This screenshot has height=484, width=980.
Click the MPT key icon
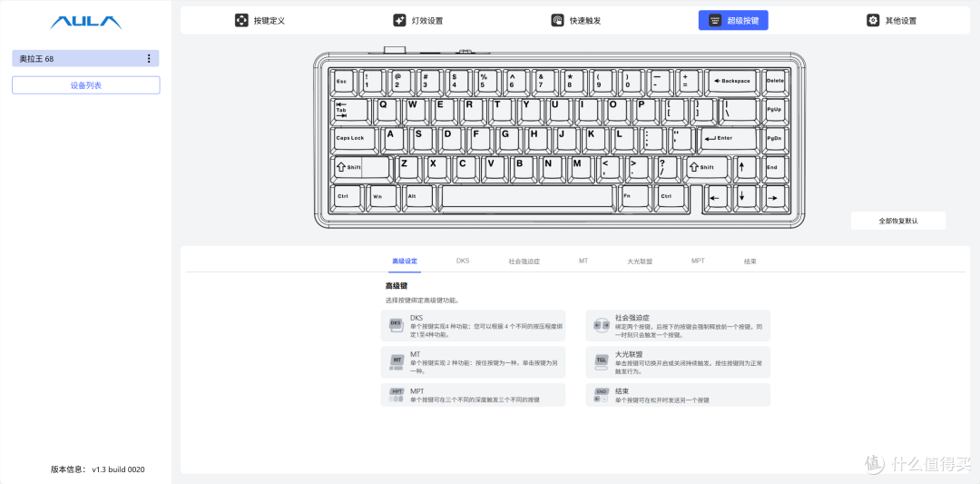[x=397, y=395]
